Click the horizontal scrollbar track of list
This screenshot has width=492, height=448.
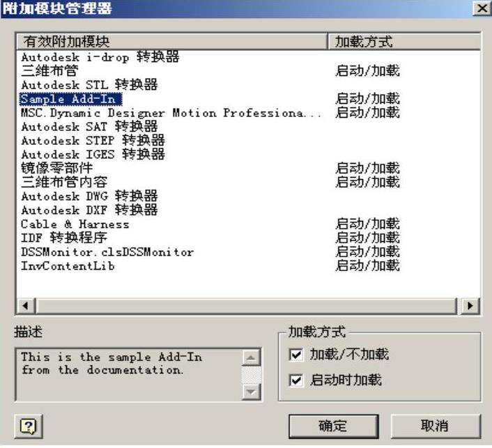[x=246, y=306]
